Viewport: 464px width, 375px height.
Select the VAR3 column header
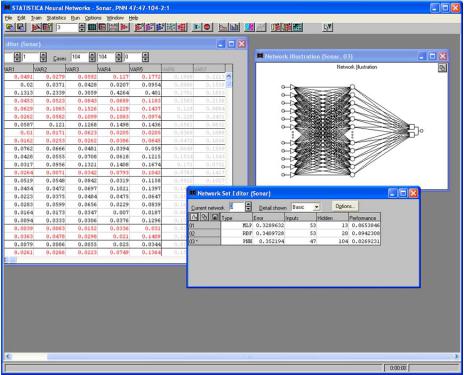(81, 69)
